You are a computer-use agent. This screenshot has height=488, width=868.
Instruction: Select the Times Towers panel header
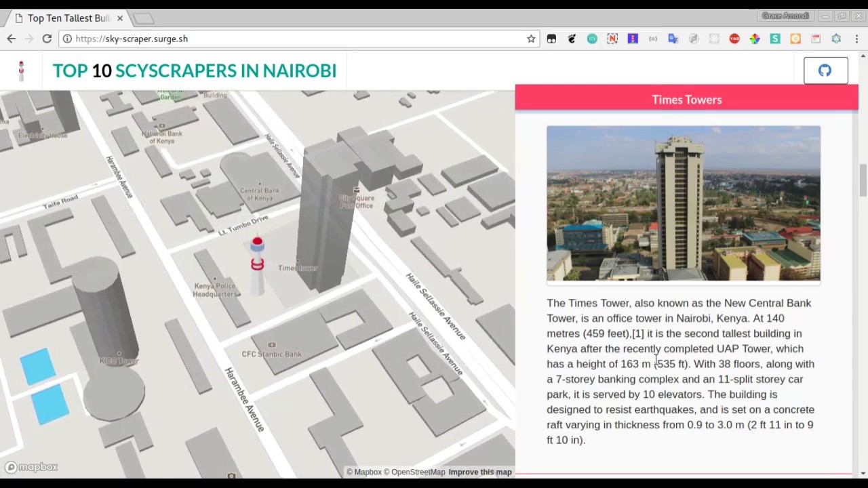687,99
